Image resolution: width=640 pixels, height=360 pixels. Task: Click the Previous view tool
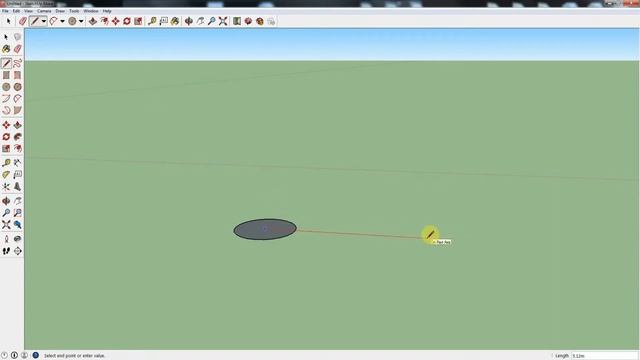pos(17,224)
